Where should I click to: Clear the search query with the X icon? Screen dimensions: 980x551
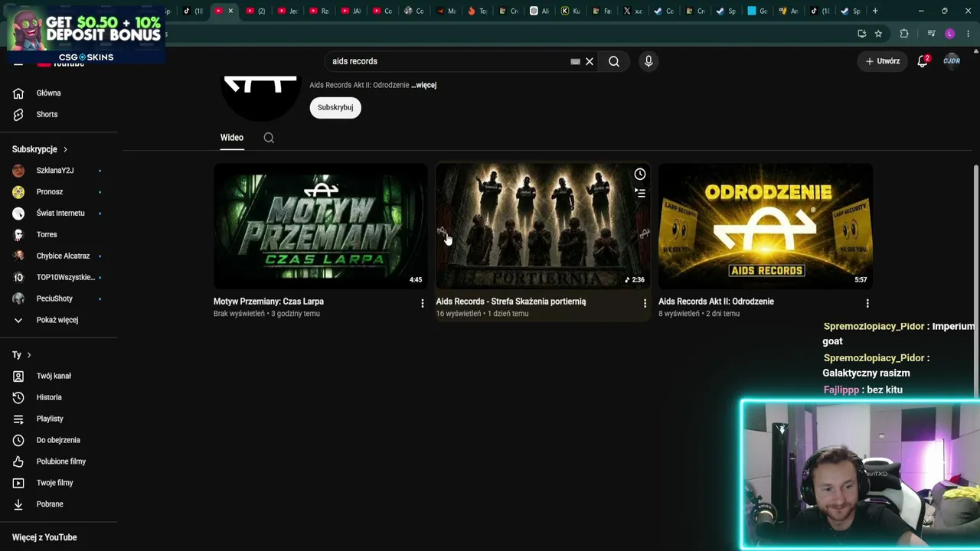[590, 61]
